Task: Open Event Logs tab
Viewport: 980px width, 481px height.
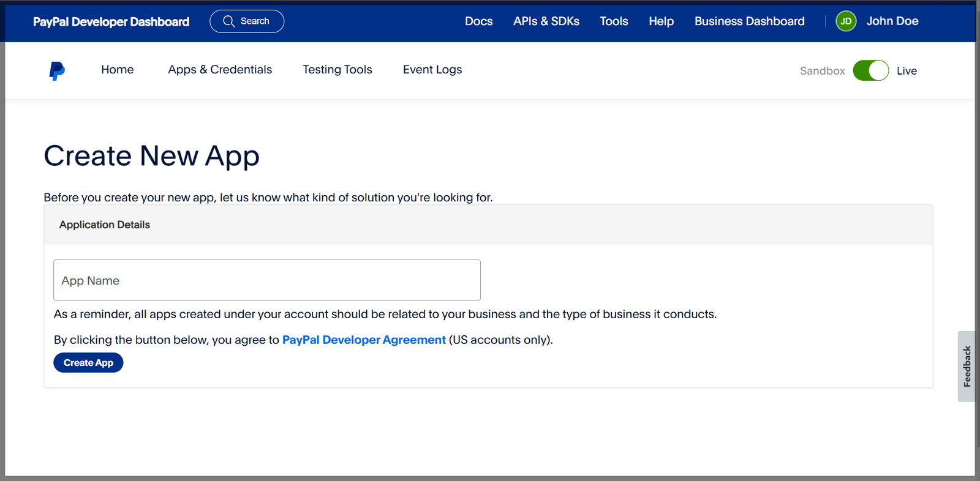Action: pyautogui.click(x=432, y=70)
